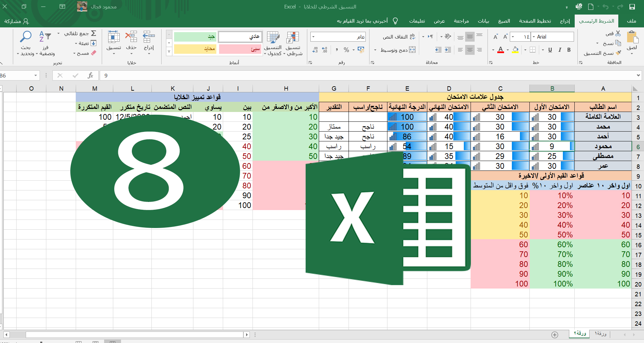This screenshot has height=343, width=644.
Task: Toggle center horizontal alignment
Action: coord(470,50)
